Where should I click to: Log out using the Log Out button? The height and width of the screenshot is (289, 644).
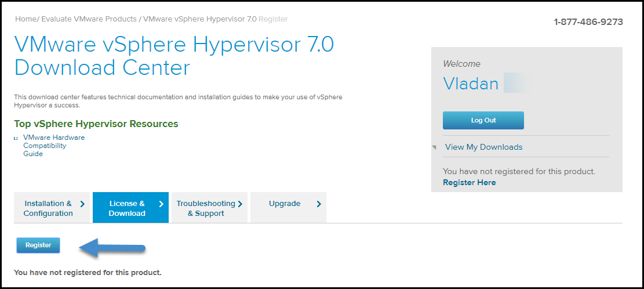pos(483,121)
